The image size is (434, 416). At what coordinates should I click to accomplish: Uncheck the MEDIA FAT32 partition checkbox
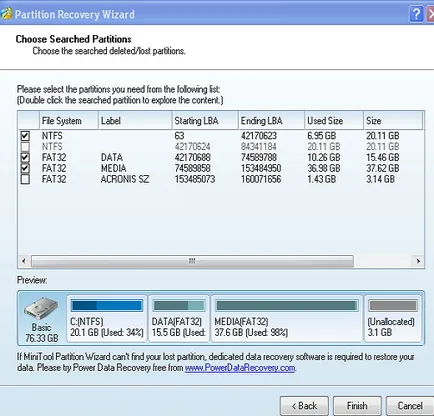coord(25,168)
